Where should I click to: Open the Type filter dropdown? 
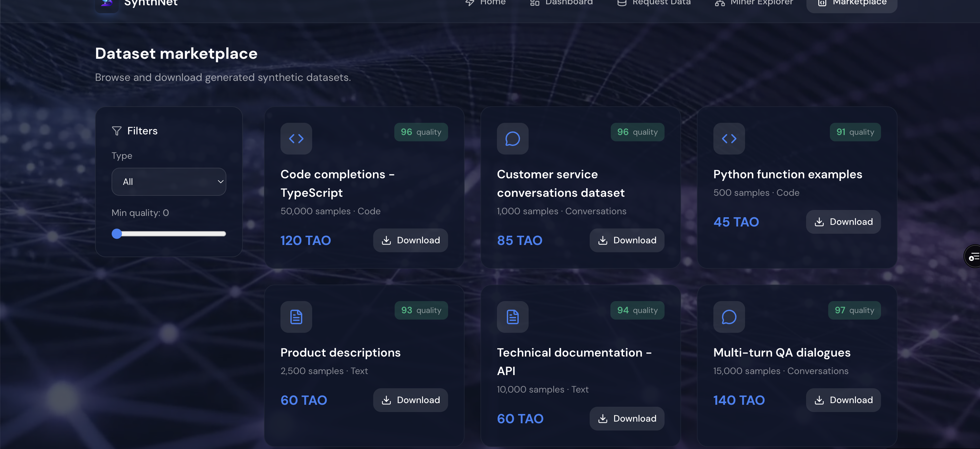point(169,182)
